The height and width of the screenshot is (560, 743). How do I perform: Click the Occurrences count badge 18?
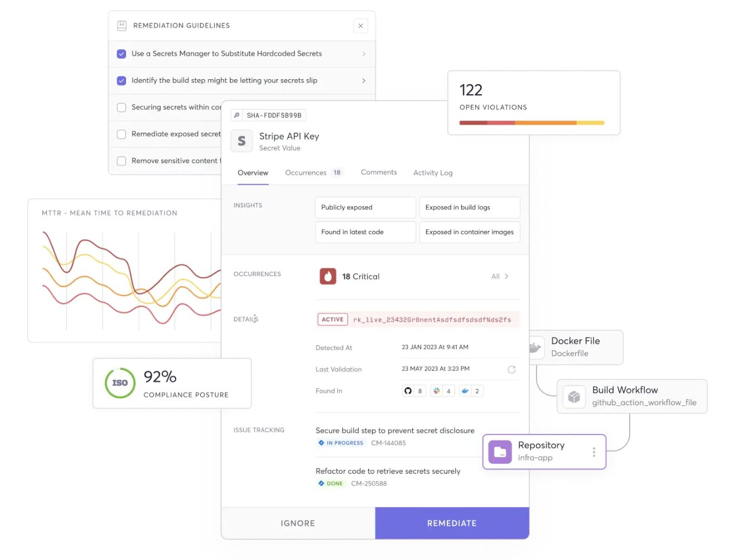coord(337,173)
